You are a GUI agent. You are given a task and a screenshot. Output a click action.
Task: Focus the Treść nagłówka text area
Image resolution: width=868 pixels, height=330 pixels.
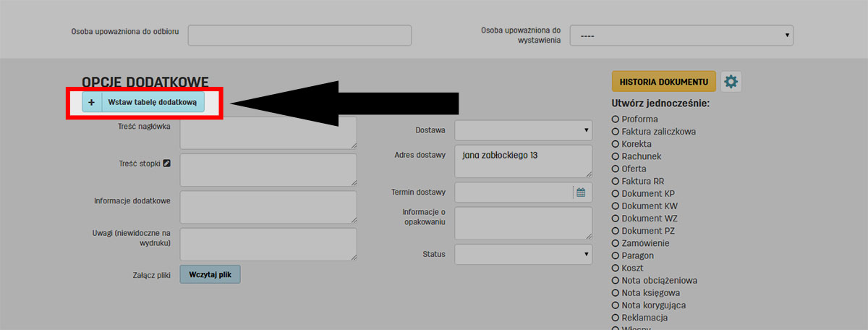click(268, 133)
